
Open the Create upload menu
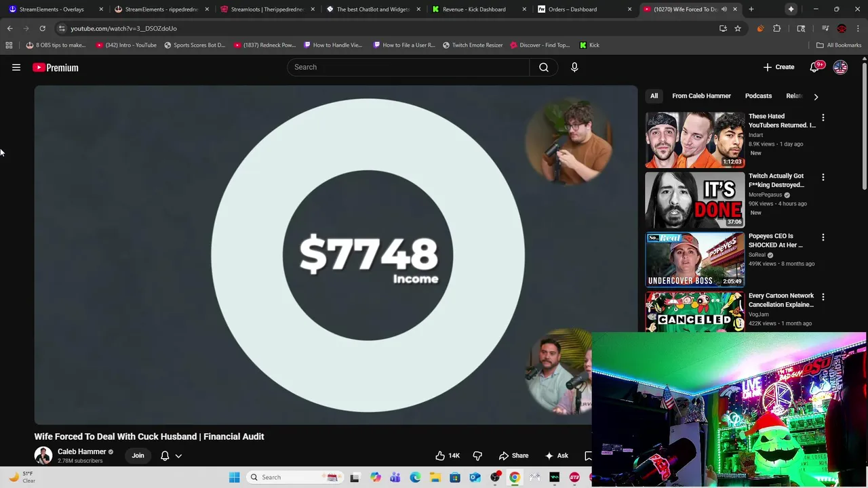tap(778, 67)
